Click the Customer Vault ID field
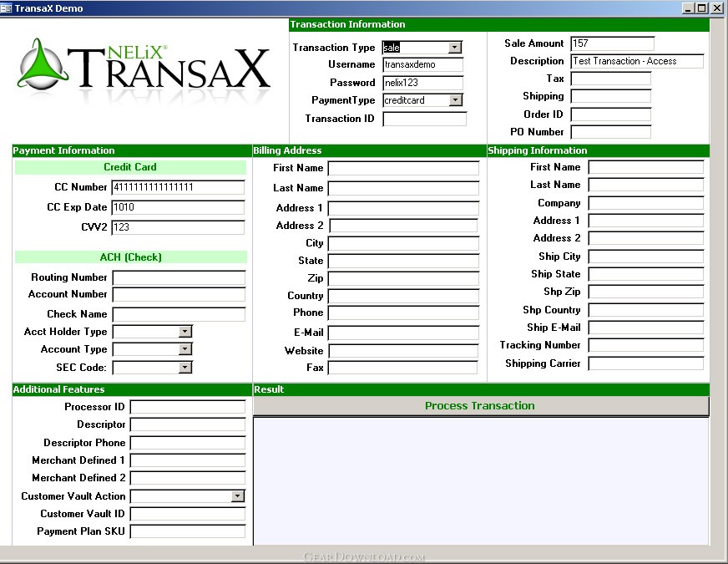Viewport: 728px width, 564px height. tap(188, 515)
